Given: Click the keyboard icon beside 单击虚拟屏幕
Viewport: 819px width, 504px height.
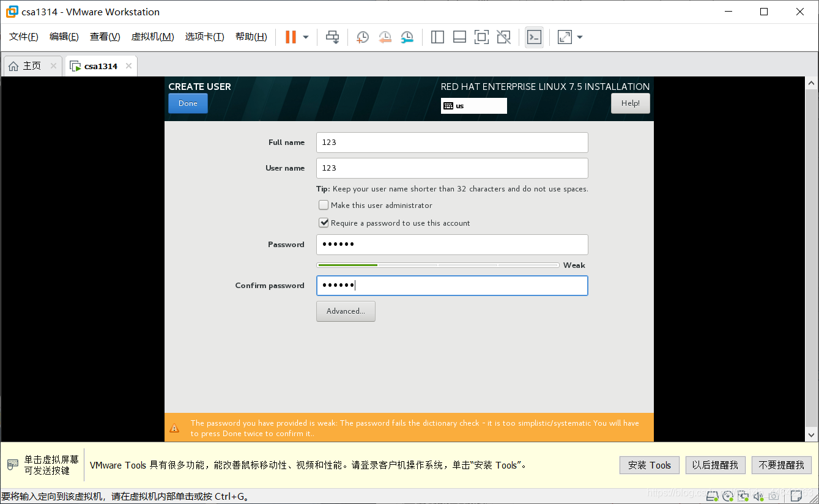Looking at the screenshot, I should click(13, 465).
